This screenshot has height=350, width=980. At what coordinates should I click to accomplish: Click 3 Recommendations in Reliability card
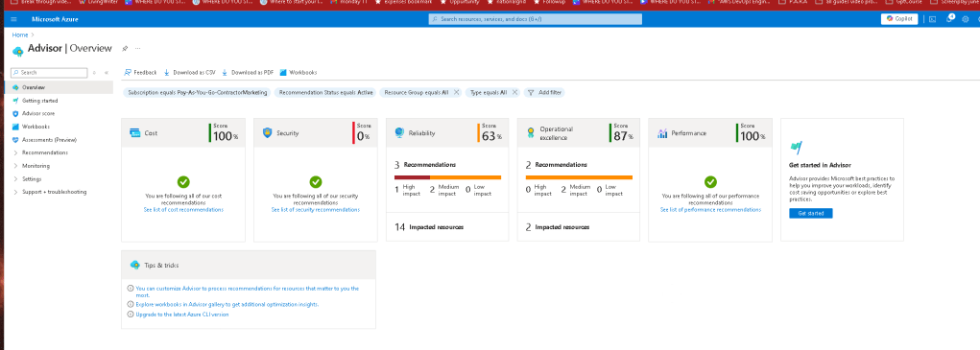click(425, 165)
